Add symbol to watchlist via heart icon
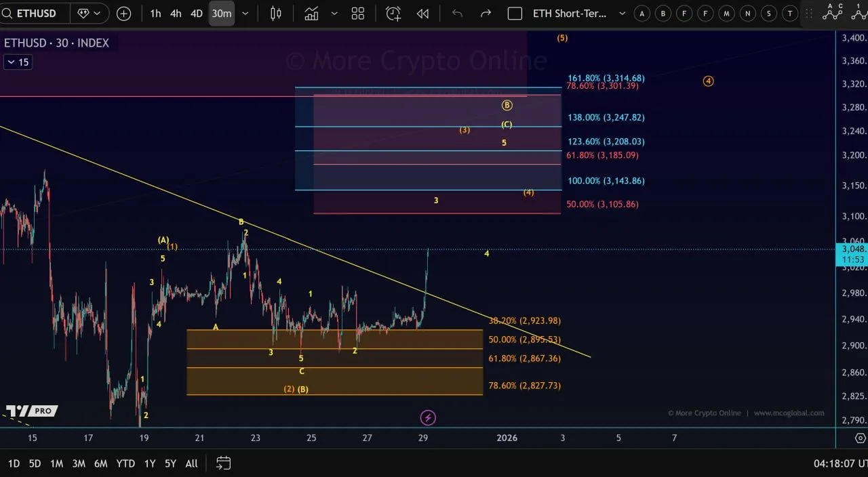 [81, 13]
